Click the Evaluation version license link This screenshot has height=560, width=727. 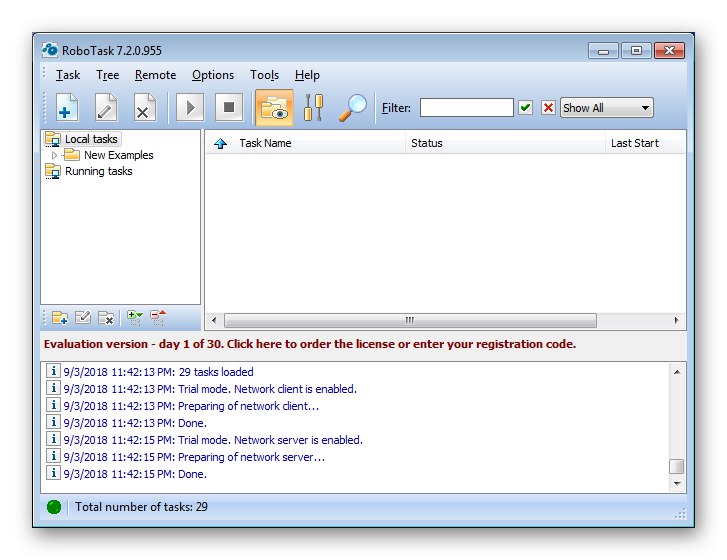[x=310, y=344]
